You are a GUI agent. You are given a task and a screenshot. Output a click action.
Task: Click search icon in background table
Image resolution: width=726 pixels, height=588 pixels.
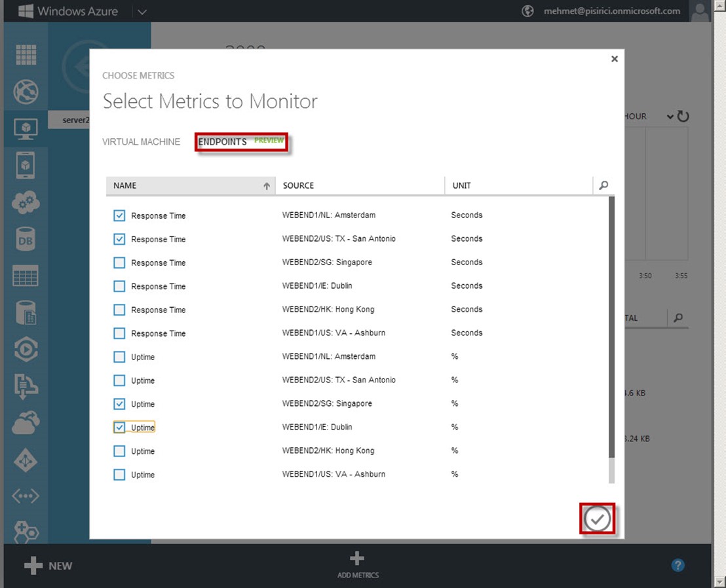coord(678,318)
